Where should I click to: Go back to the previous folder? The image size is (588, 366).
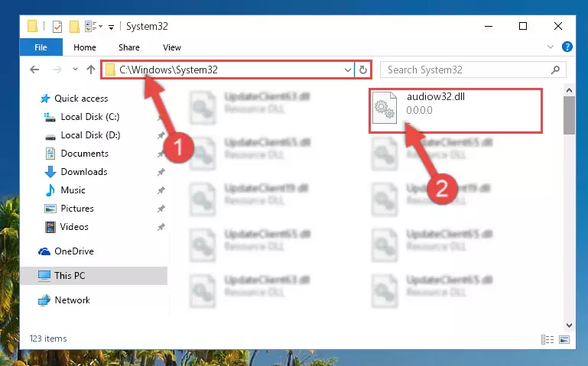click(34, 70)
